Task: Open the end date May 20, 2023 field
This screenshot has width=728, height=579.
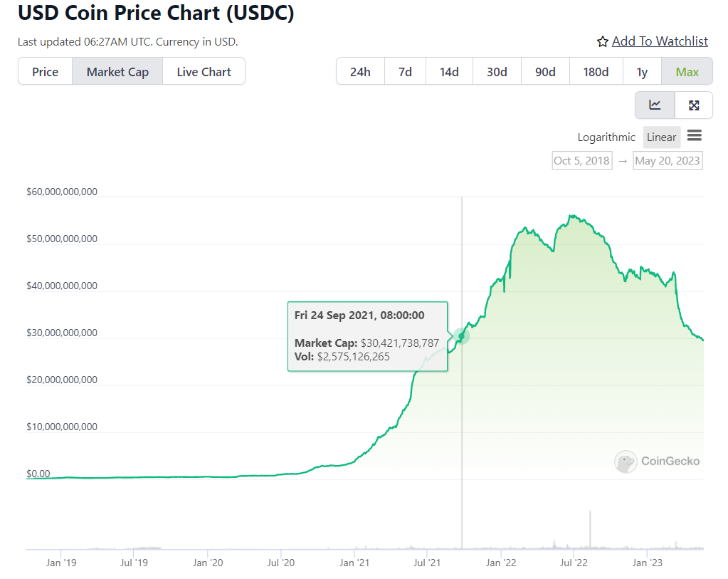Action: 668,160
